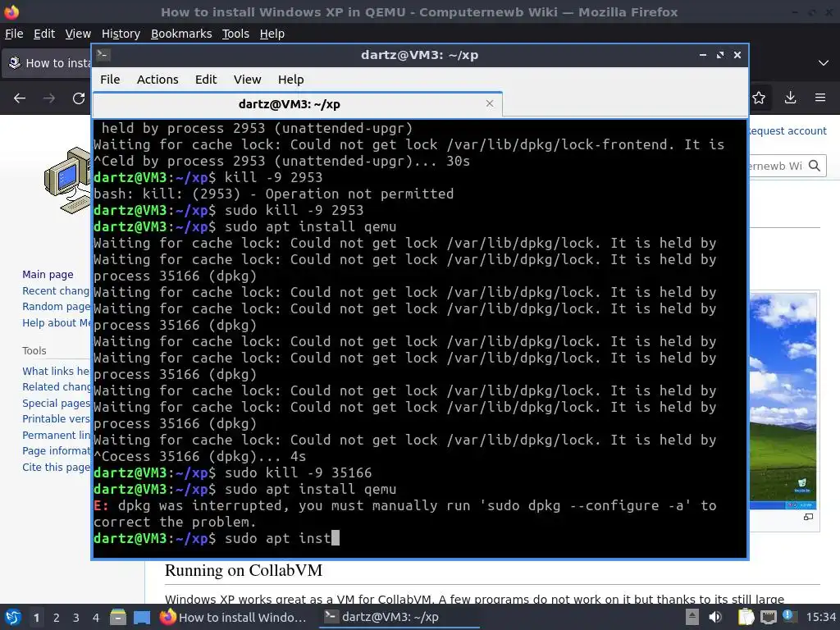Open the terminal Actions menu
The height and width of the screenshot is (630, 840).
[157, 80]
